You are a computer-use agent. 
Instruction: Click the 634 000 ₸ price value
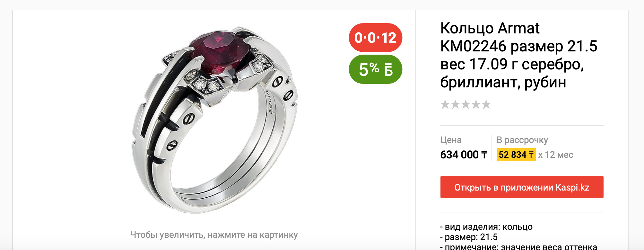464,155
